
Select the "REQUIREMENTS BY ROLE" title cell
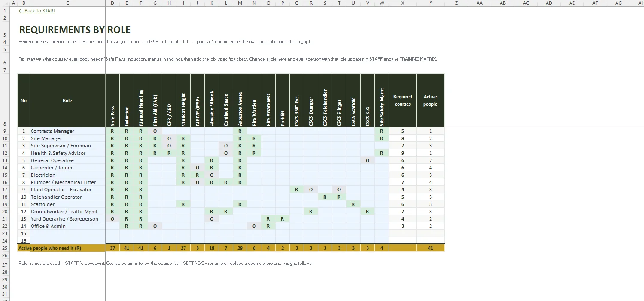(75, 30)
